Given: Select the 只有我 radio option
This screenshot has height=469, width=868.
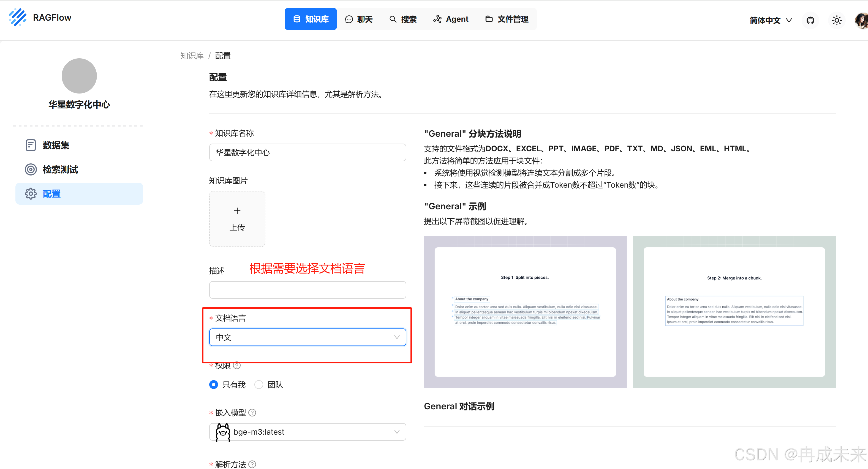Looking at the screenshot, I should 214,385.
